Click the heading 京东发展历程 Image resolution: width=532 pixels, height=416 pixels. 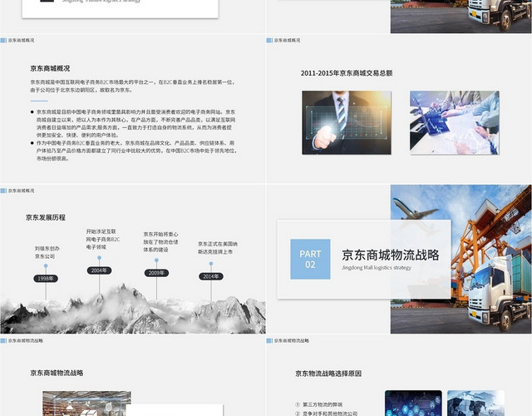point(46,217)
